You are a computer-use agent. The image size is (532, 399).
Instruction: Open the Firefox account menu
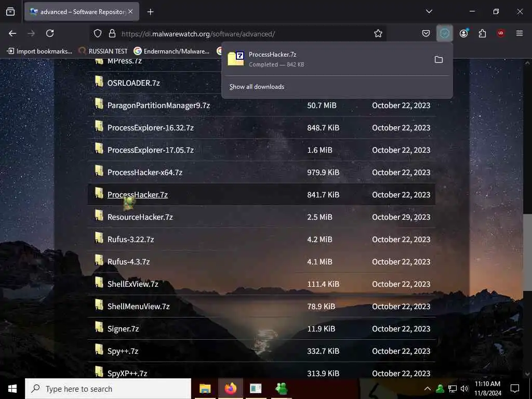463,33
